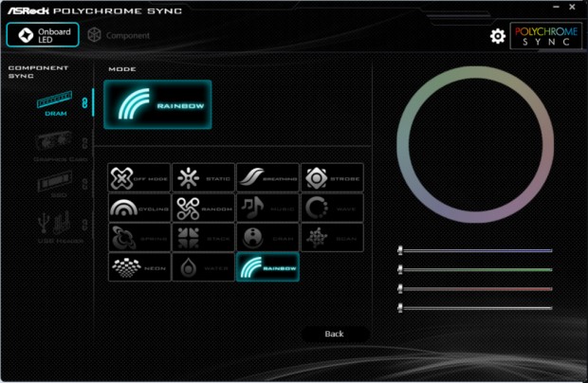Toggle the Graphics Card sync link
The height and width of the screenshot is (383, 588).
84,143
